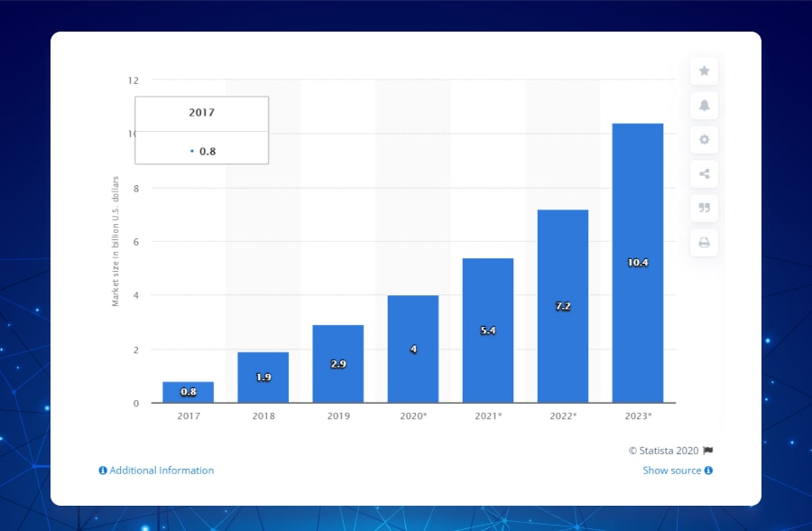Click the 2021* x-axis label

tap(488, 416)
